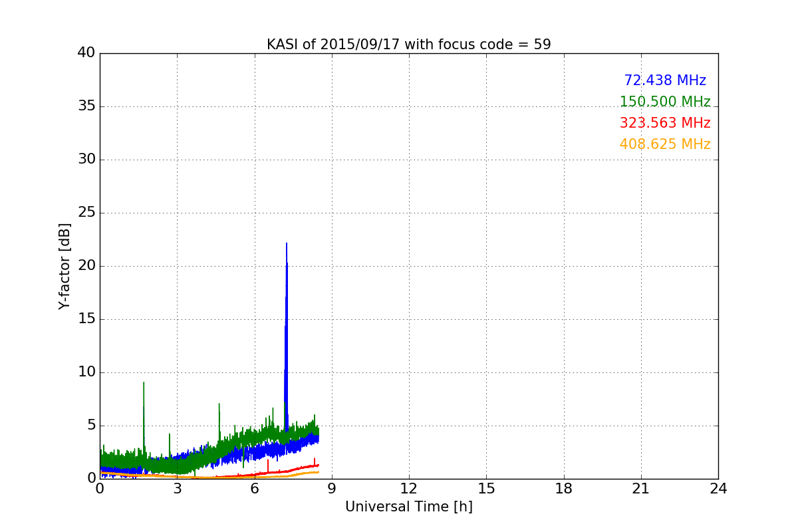Viewport: 798px width, 532px height.
Task: Click the tall blue spike peak near 22 dB
Action: 287,244
